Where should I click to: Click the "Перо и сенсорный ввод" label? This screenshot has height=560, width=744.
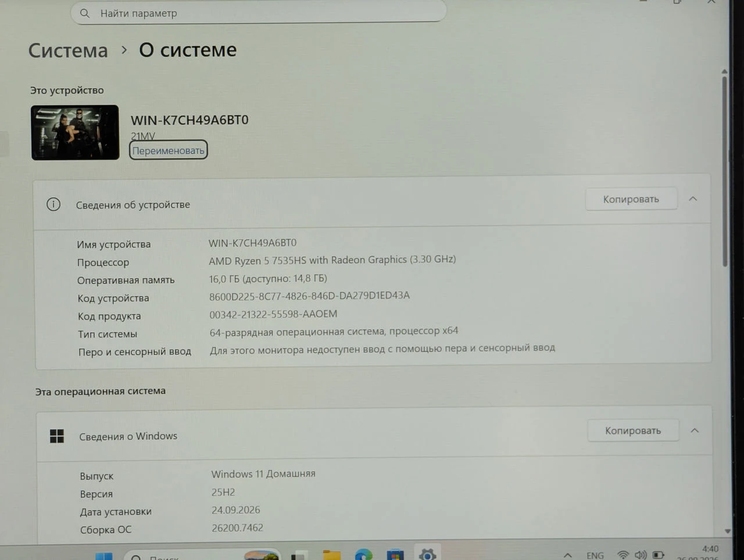point(135,351)
